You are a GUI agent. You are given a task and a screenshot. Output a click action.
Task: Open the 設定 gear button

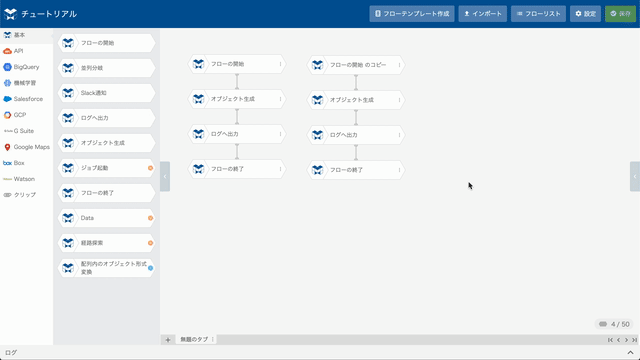click(x=585, y=14)
